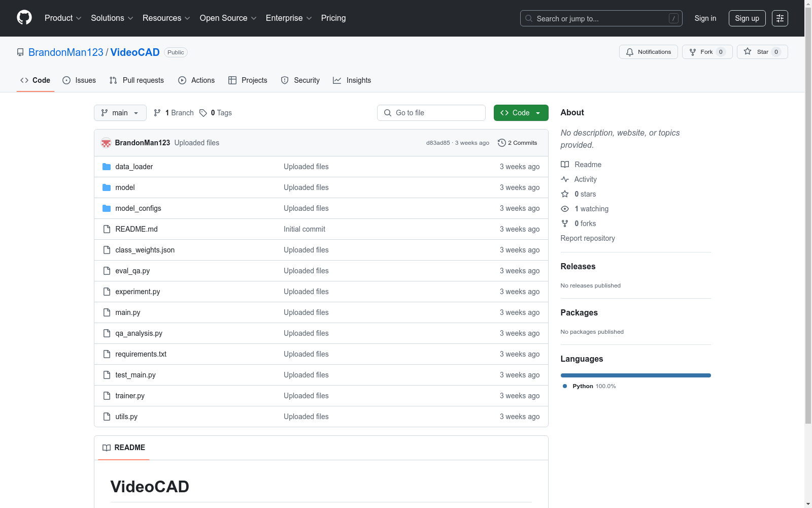Screen dimensions: 812x508
Task: Click the branch icon beside 1 Branch
Action: tap(157, 113)
